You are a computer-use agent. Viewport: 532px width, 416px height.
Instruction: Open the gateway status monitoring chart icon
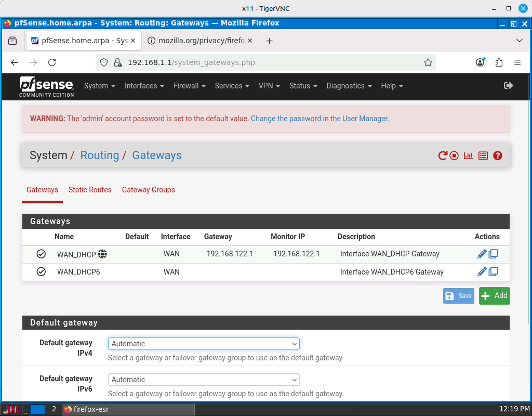click(x=469, y=155)
